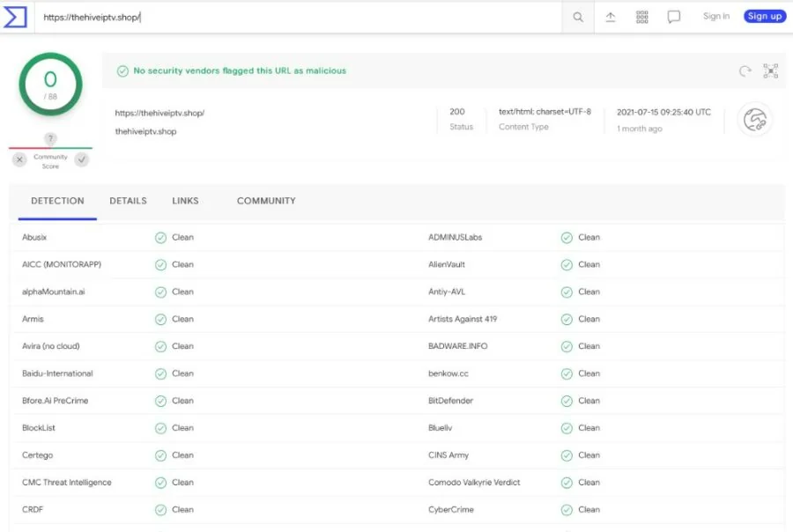Viewport: 793px width, 532px height.
Task: Switch to the DETECTION tab
Action: tap(57, 201)
